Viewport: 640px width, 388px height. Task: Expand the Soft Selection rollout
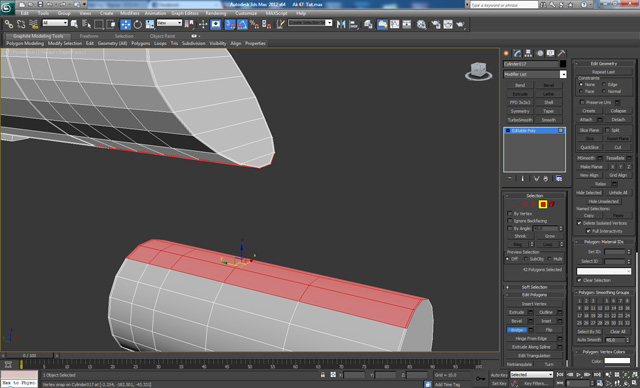click(534, 287)
